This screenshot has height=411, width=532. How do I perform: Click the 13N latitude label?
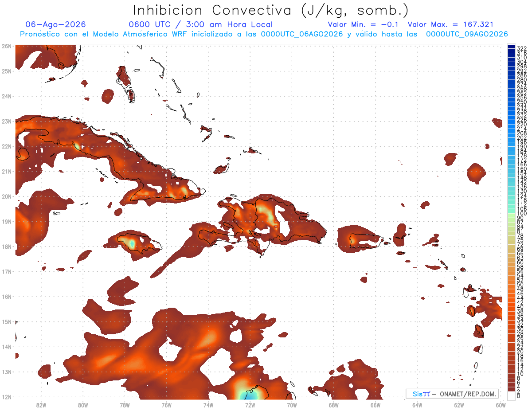coord(6,372)
